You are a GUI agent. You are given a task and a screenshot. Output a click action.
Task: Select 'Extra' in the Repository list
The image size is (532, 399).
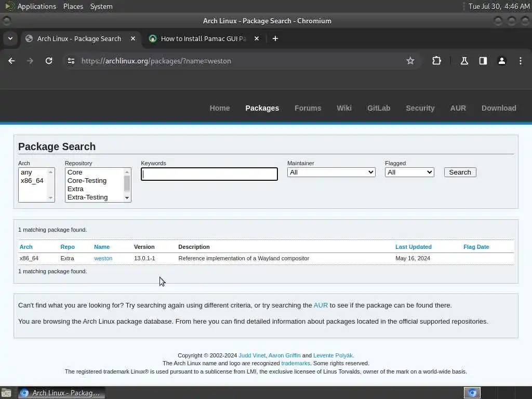pos(95,189)
